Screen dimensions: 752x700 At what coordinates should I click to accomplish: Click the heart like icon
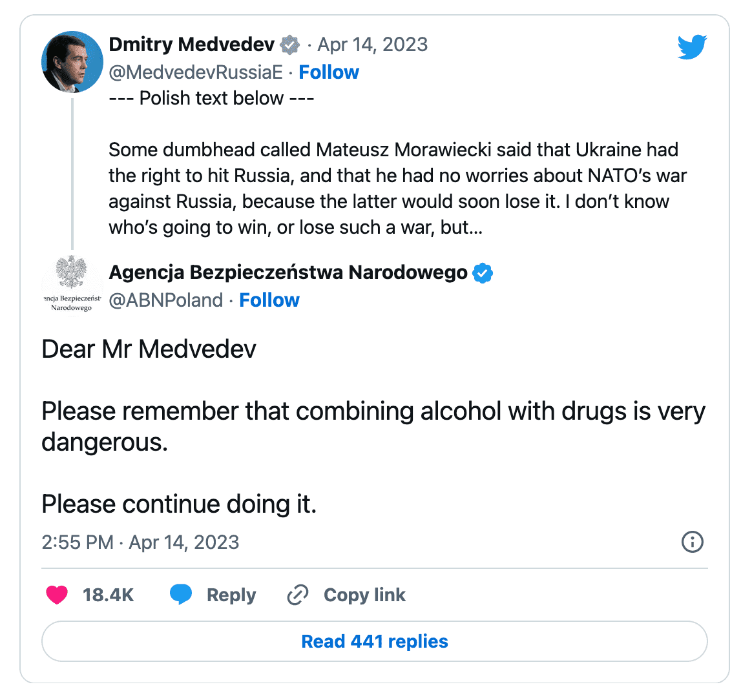click(x=57, y=595)
